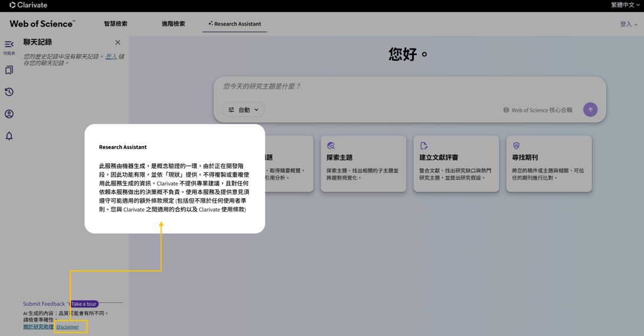Open the history clock icon in sidebar
644x336 pixels.
[x=9, y=92]
